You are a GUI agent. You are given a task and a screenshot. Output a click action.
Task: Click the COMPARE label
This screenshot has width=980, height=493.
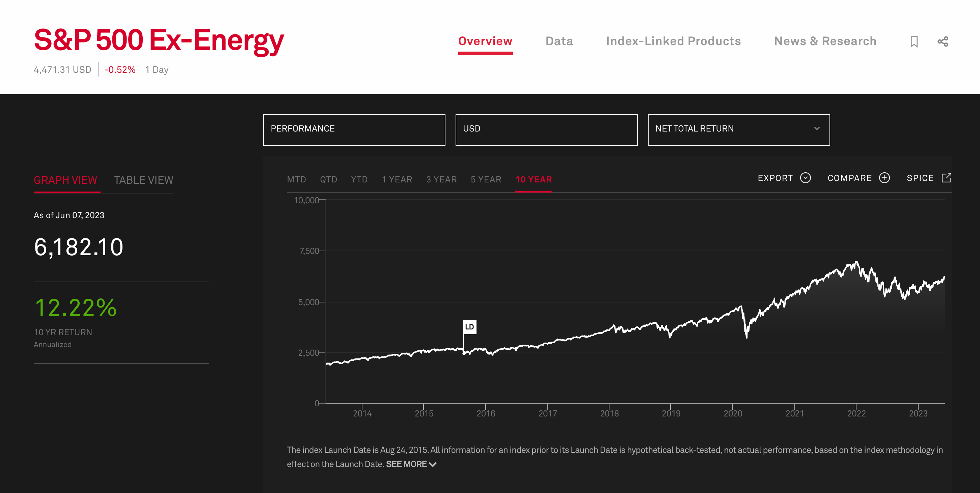coord(849,178)
